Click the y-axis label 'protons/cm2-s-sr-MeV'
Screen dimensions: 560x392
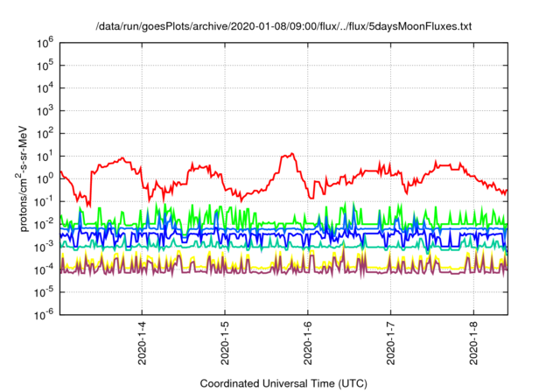[x=21, y=178]
